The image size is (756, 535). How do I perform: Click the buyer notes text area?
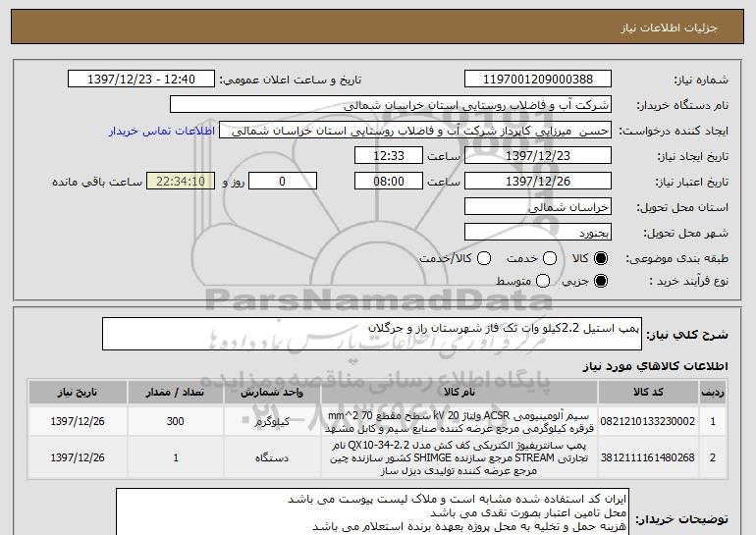(x=372, y=511)
